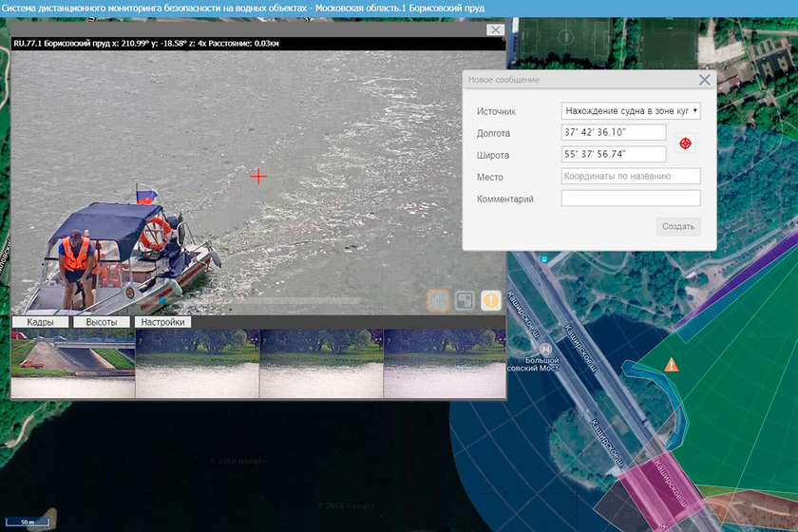Click the Долгота longitude field
Image resolution: width=798 pixels, height=532 pixels.
pyautogui.click(x=614, y=133)
